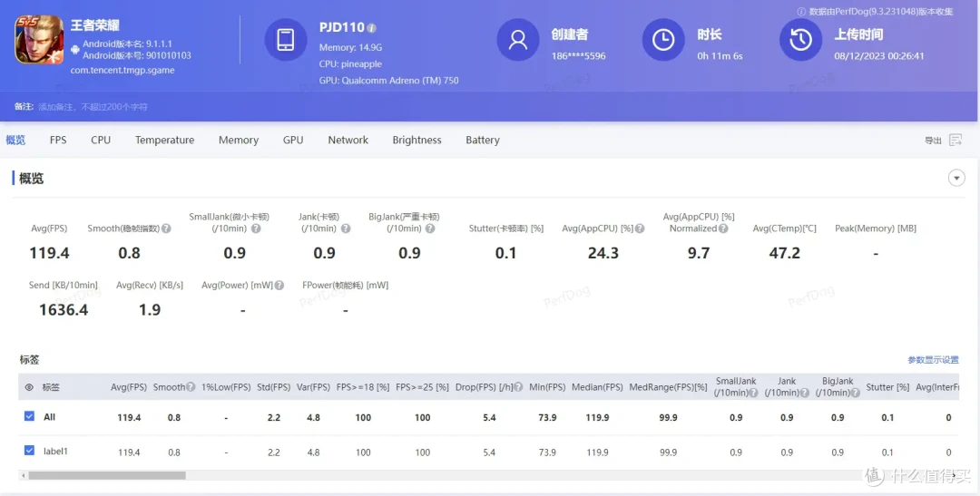Viewport: 980px width, 496px height.
Task: Click help icon on table Smooth column header
Action: (191, 387)
